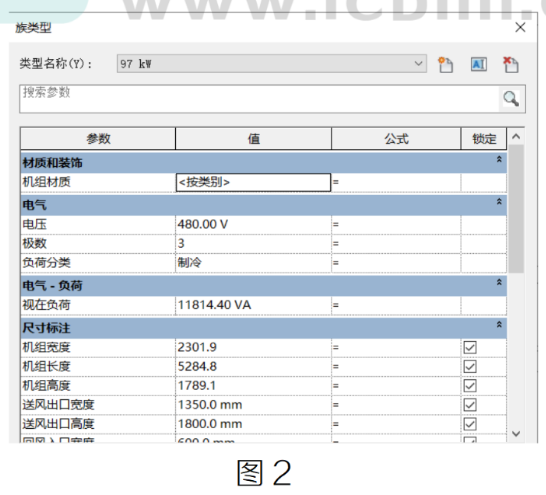Select the 送风出口高度 value 1800.0 mm
546x495 pixels.
coord(254,424)
